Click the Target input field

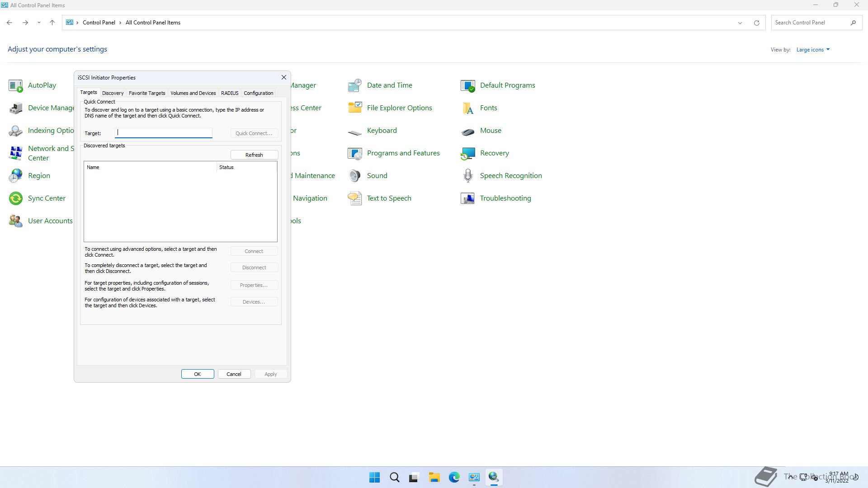click(x=164, y=133)
